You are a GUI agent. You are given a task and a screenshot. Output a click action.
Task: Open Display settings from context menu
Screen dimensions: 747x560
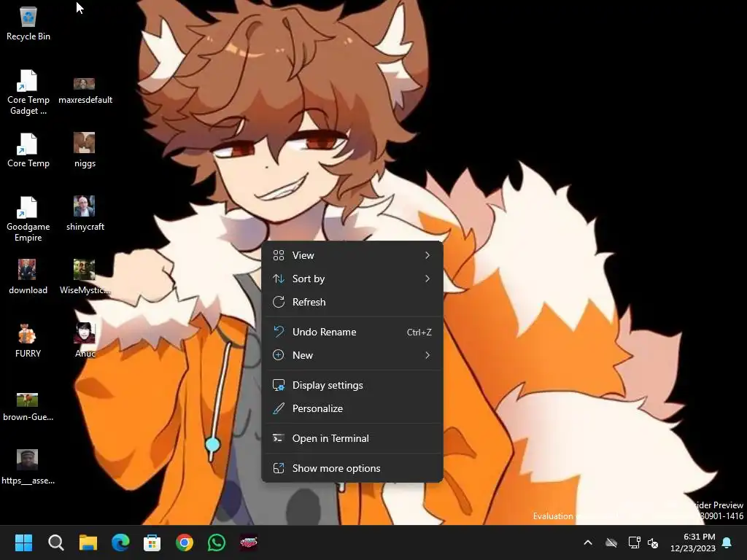(352, 385)
